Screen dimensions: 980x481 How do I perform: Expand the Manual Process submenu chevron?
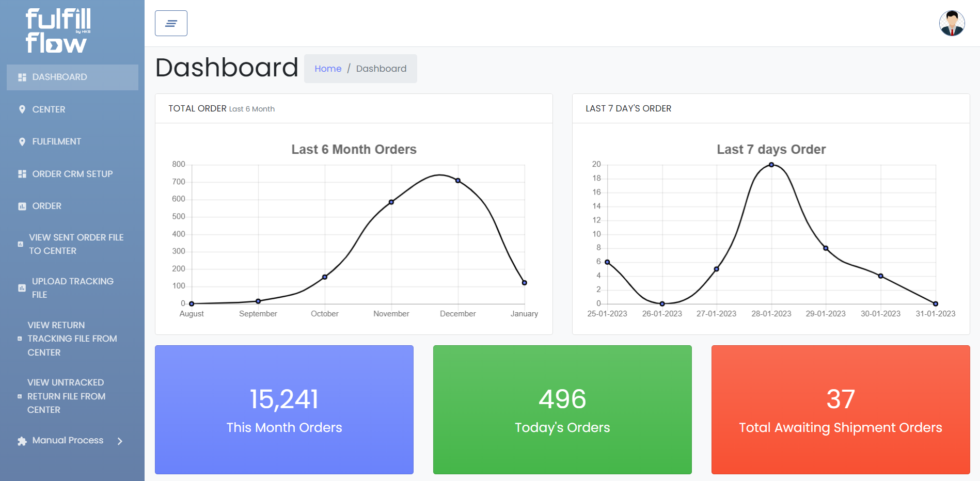[120, 441]
